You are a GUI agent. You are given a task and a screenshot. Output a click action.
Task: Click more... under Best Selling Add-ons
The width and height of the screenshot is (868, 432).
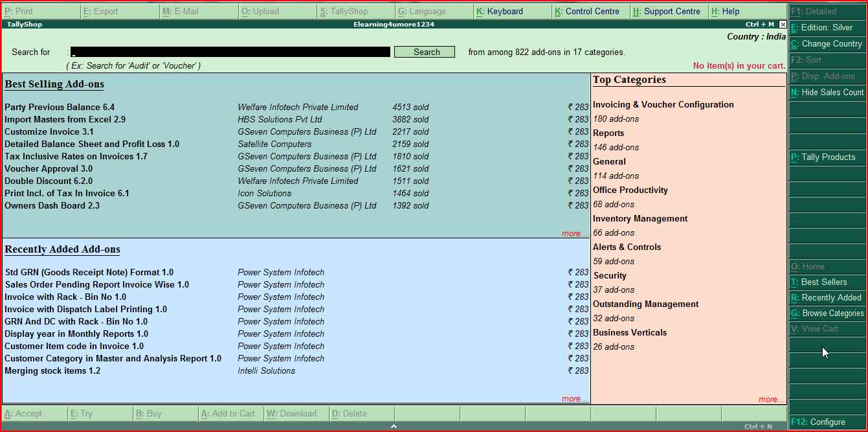coord(575,233)
